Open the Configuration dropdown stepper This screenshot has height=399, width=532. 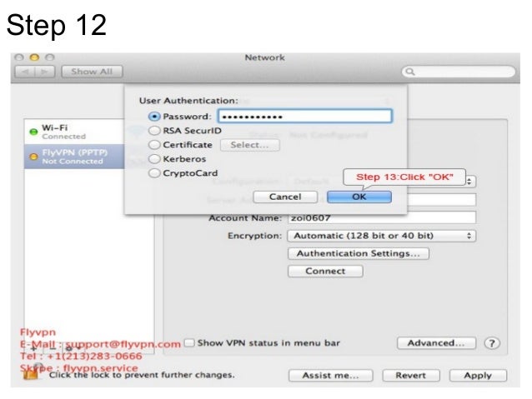point(469,182)
